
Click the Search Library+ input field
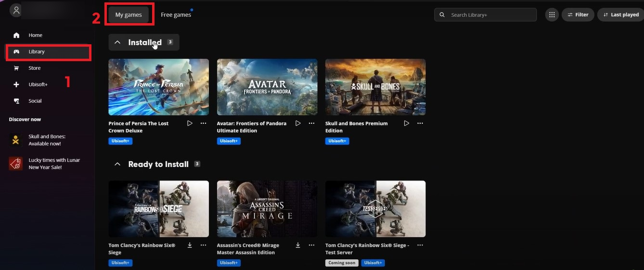485,15
